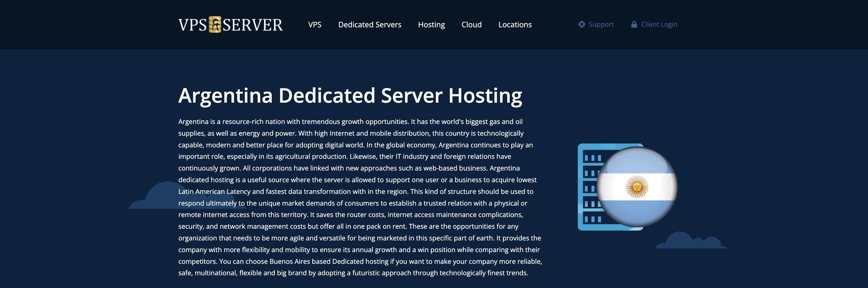Click the text "Latin American Latency and fastest data"
This screenshot has height=288, width=868.
(x=239, y=192)
